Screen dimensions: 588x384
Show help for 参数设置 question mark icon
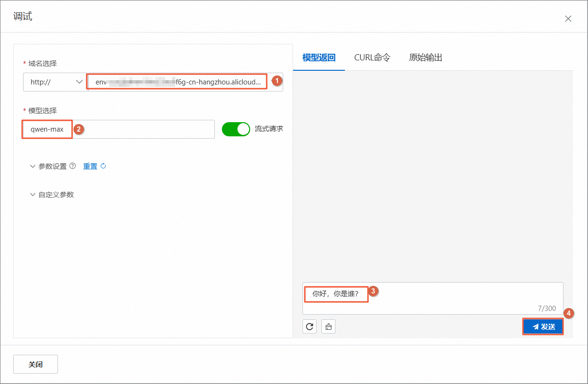coord(73,166)
